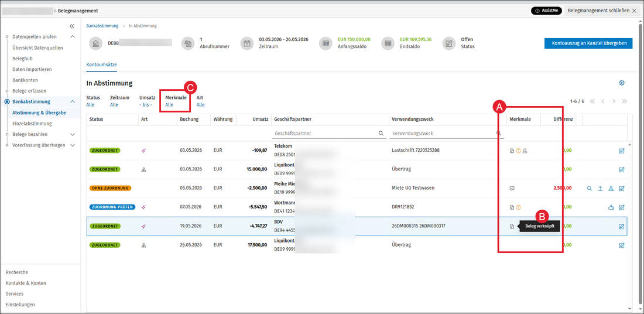644x314 pixels.
Task: Select Kontoumsätze tab
Action: coord(102,64)
